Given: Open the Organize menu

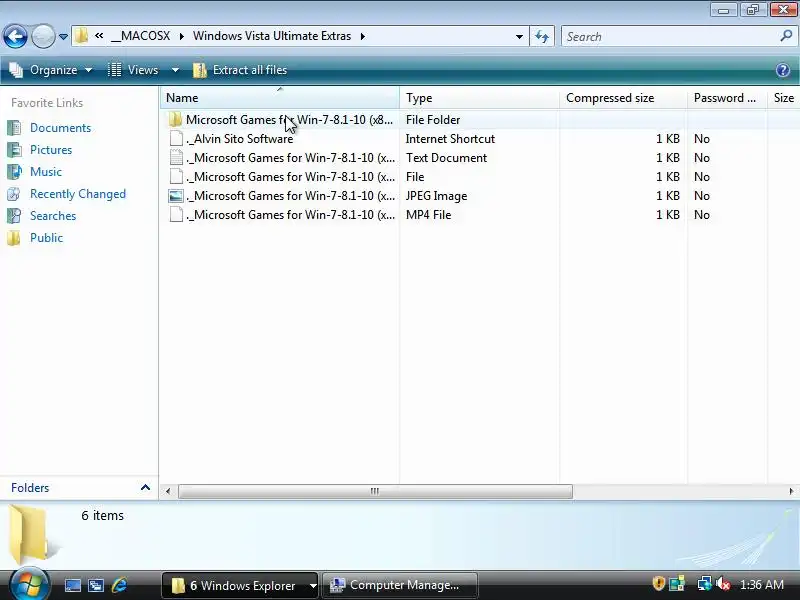Looking at the screenshot, I should click(51, 70).
